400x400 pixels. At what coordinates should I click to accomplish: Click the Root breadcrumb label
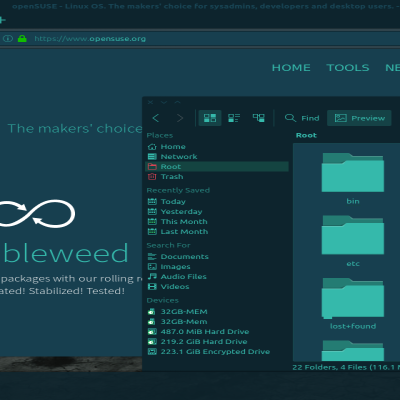306,135
